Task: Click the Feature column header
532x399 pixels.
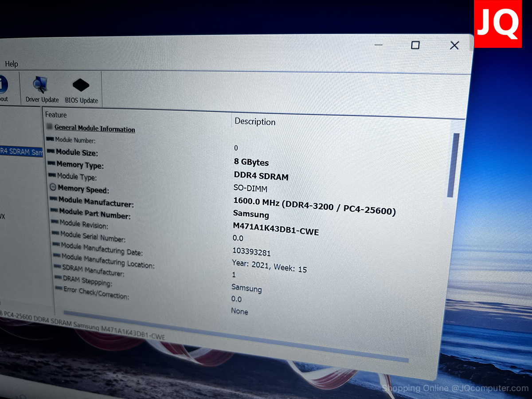Action: pos(56,115)
